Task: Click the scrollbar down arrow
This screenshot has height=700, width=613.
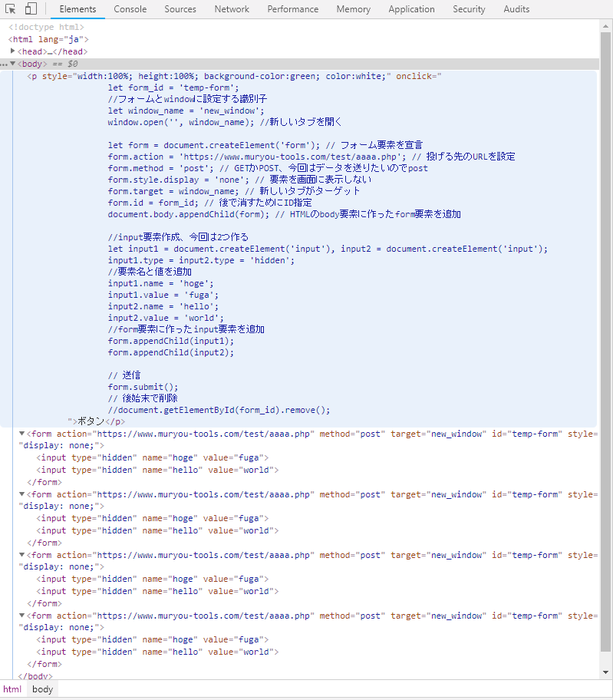Action: pos(605,672)
